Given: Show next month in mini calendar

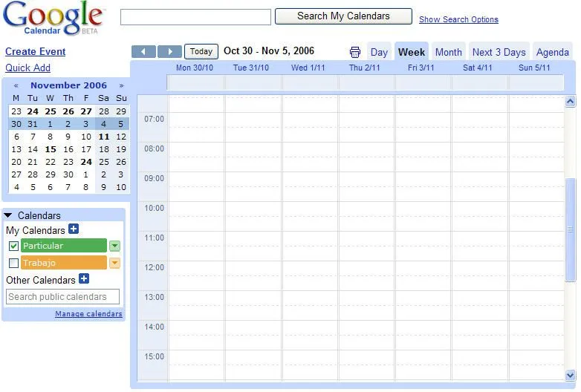Looking at the screenshot, I should coord(121,85).
